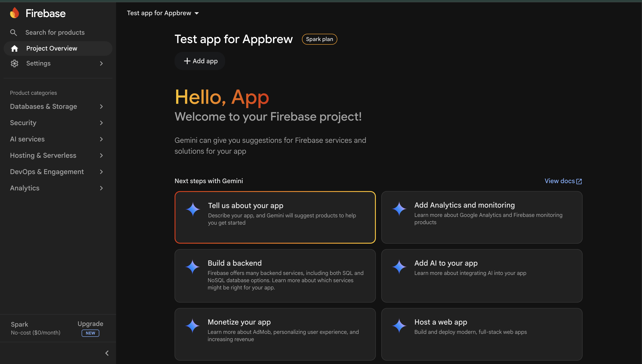The image size is (642, 364).
Task: Click the search magnifier icon
Action: (14, 32)
